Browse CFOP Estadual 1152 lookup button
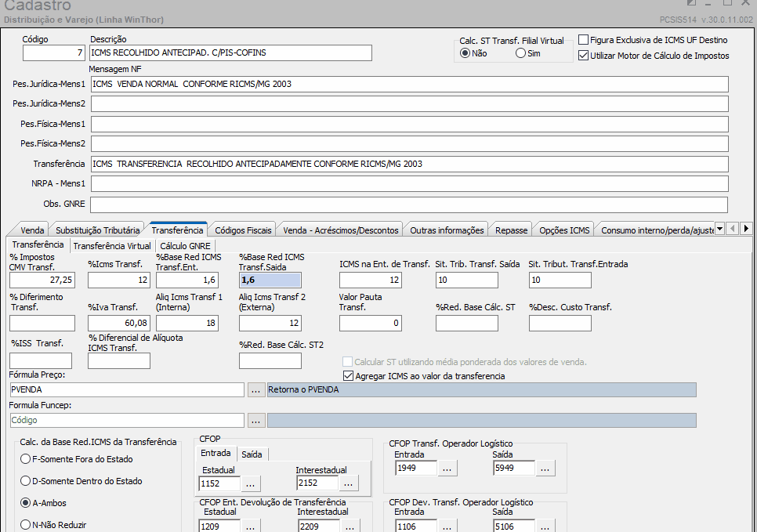This screenshot has height=532, width=757. pos(250,483)
